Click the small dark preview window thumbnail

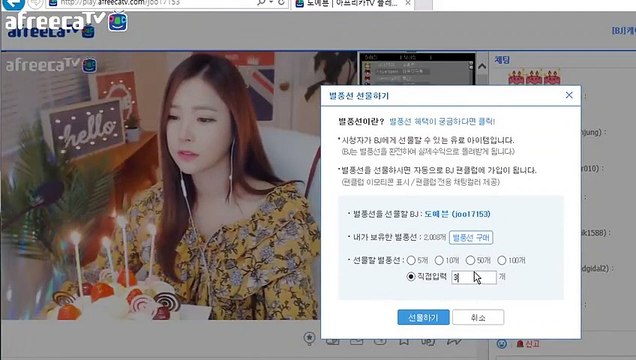click(417, 69)
